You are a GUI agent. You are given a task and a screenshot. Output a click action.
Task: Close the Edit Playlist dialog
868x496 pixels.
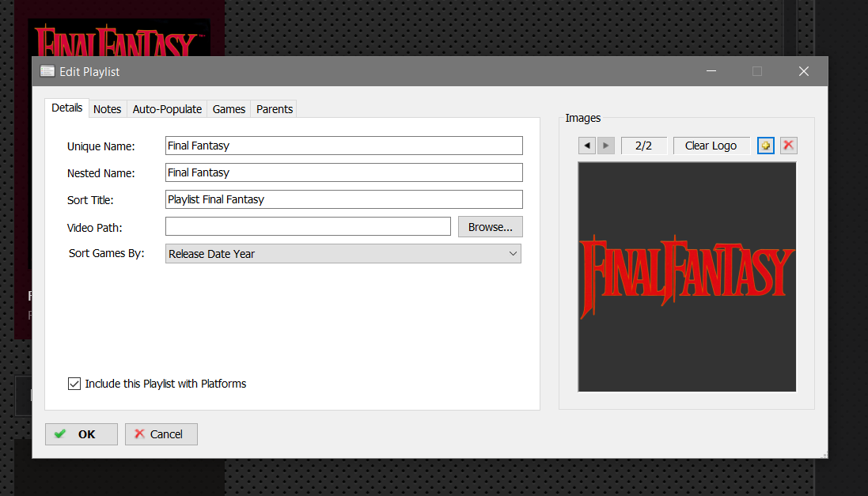[x=804, y=71]
